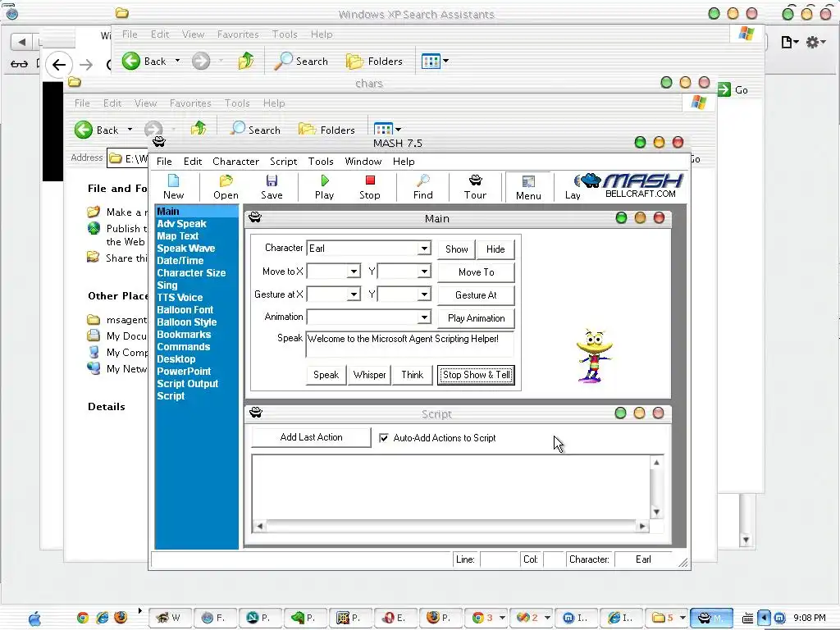Click the Stop Show & Tell button
Viewport: 840px width, 630px height.
point(477,375)
